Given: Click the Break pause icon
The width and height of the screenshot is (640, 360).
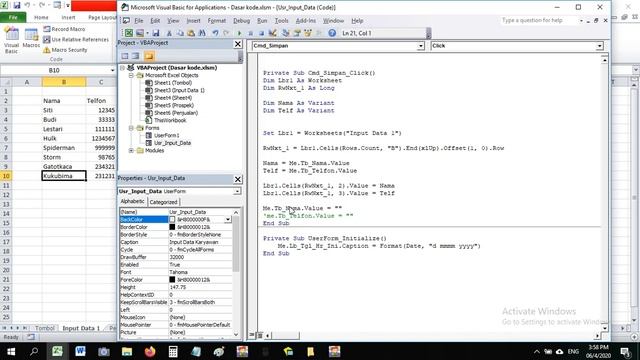Looking at the screenshot, I should (251, 33).
